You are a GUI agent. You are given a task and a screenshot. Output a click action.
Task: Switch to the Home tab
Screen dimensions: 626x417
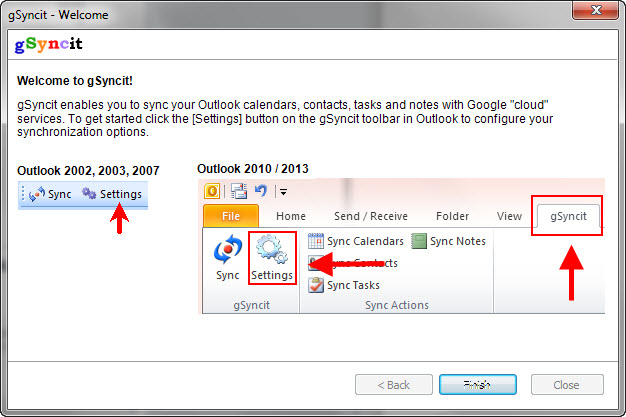tap(291, 216)
